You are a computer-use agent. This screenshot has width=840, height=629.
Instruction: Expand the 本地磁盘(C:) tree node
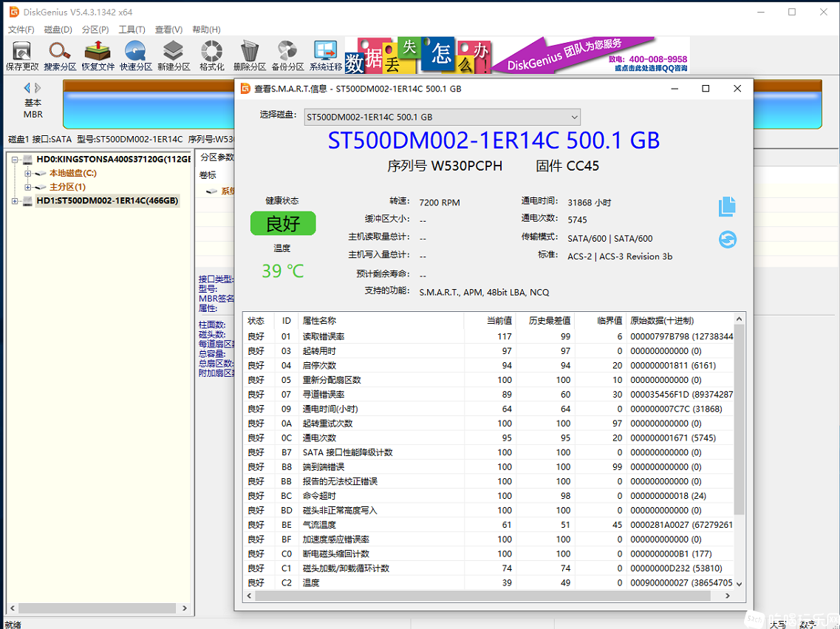click(x=28, y=173)
